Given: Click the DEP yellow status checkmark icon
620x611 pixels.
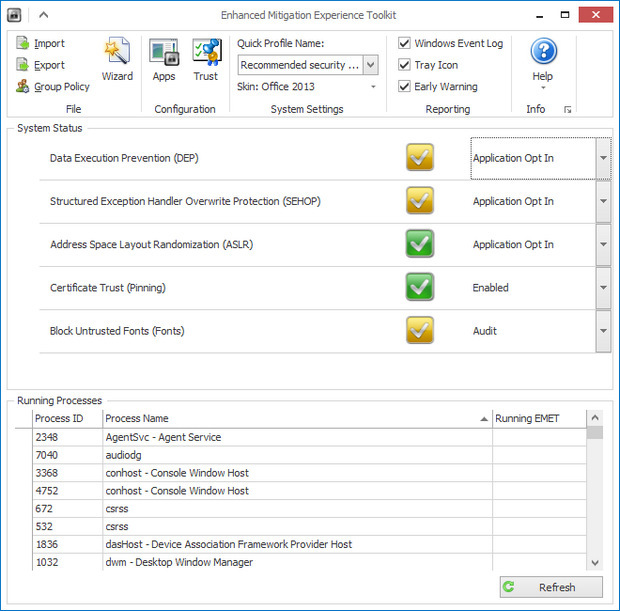Looking at the screenshot, I should [x=420, y=157].
